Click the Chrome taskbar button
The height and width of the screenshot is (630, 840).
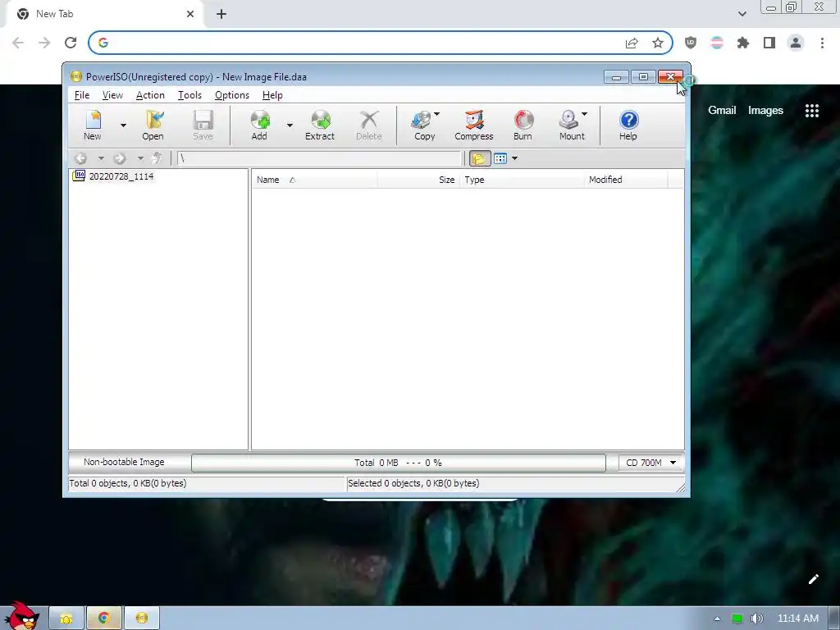[x=104, y=619]
